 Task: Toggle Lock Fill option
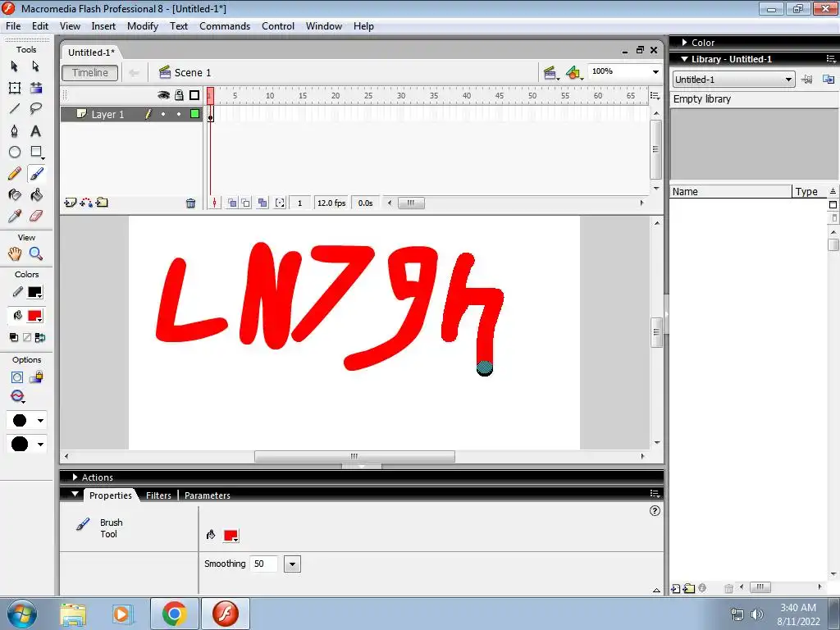(36, 377)
